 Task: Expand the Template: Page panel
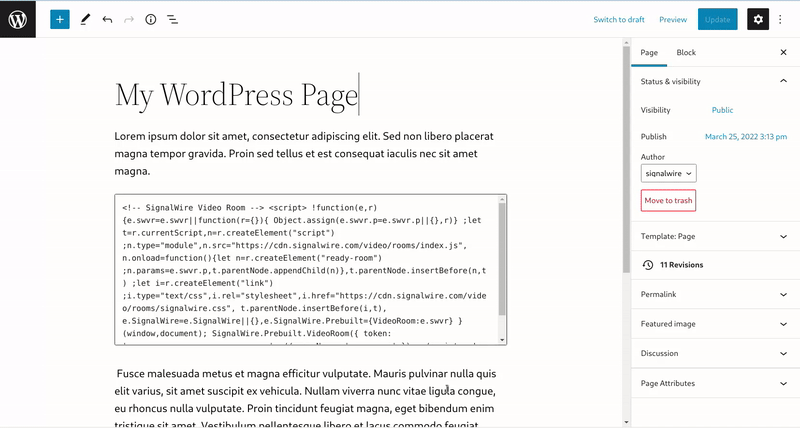coord(783,237)
